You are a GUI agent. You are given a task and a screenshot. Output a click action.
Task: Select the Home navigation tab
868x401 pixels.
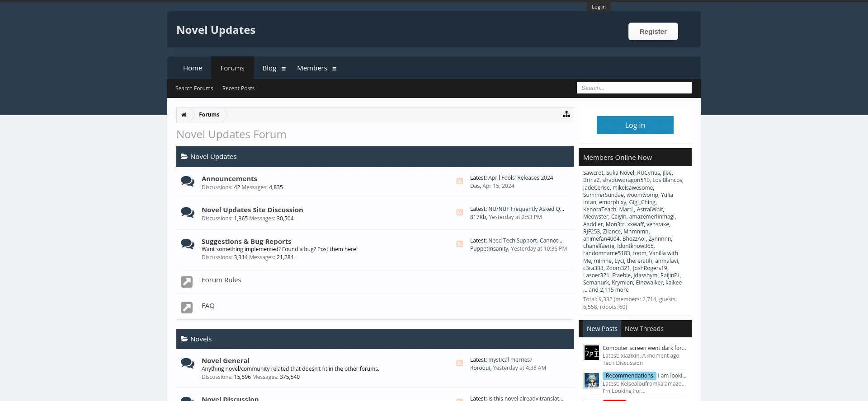coord(193,68)
